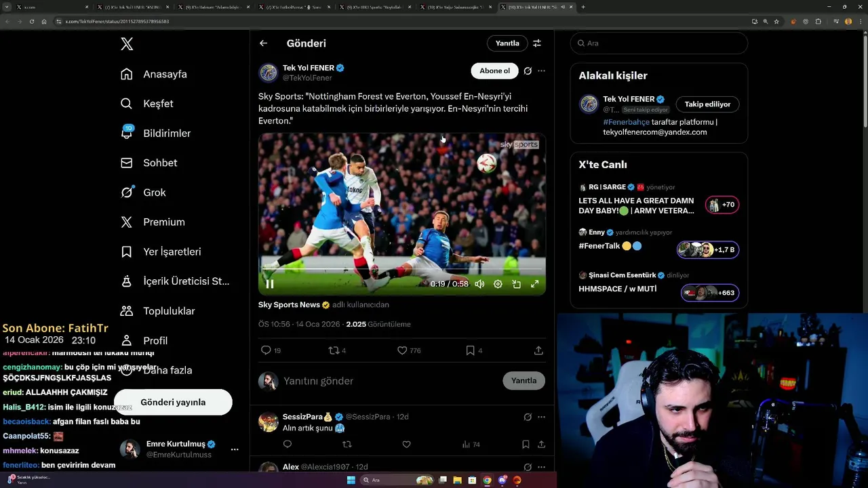This screenshot has width=868, height=488.
Task: Open İçerik Üreticisi studio item
Action: click(175, 281)
